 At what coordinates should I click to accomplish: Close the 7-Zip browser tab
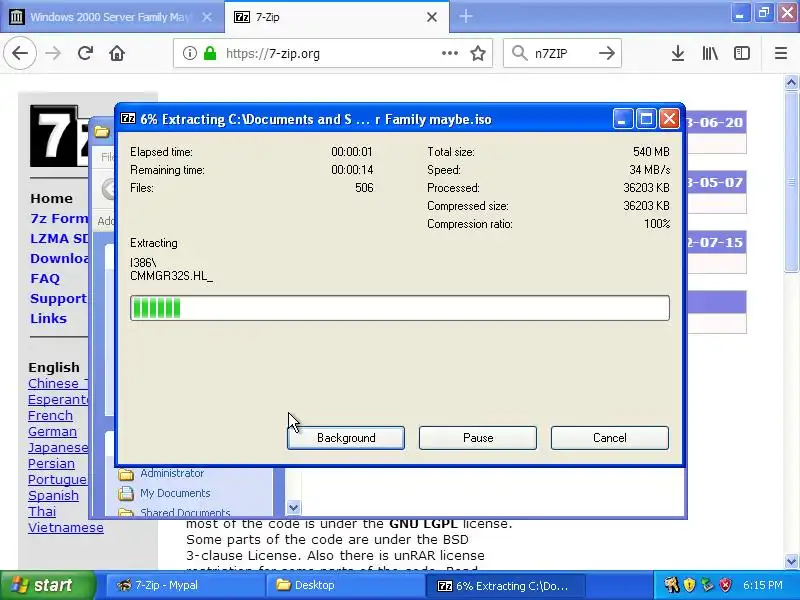tap(432, 17)
